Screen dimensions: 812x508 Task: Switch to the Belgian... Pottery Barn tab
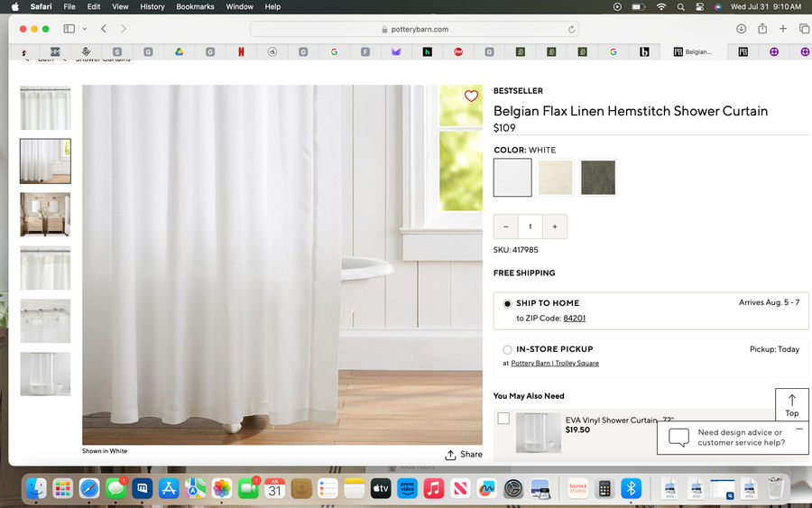[692, 51]
